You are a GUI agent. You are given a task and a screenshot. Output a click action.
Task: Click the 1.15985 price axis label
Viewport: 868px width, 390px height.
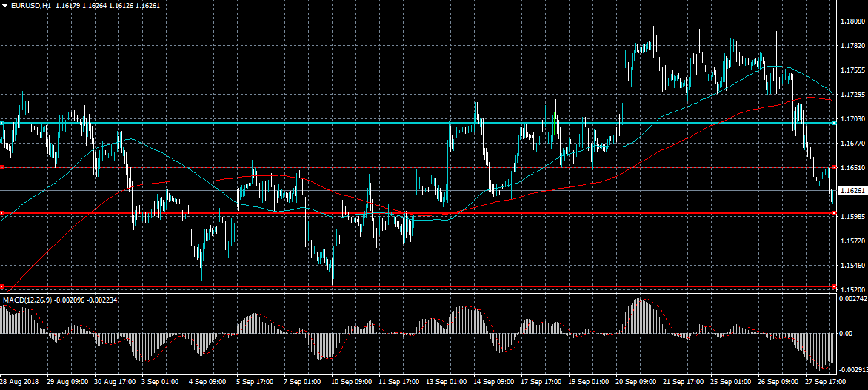pyautogui.click(x=852, y=216)
